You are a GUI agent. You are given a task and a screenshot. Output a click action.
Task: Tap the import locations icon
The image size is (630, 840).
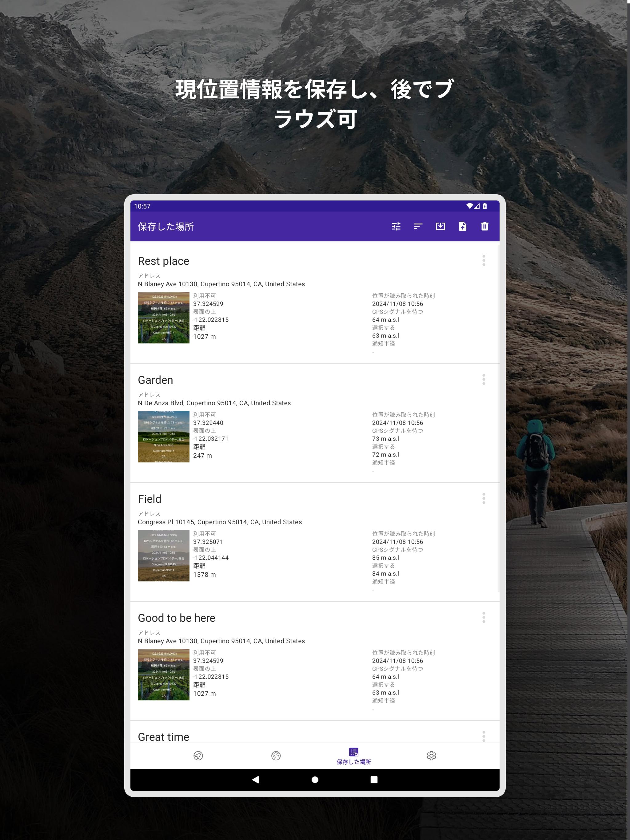tap(441, 226)
